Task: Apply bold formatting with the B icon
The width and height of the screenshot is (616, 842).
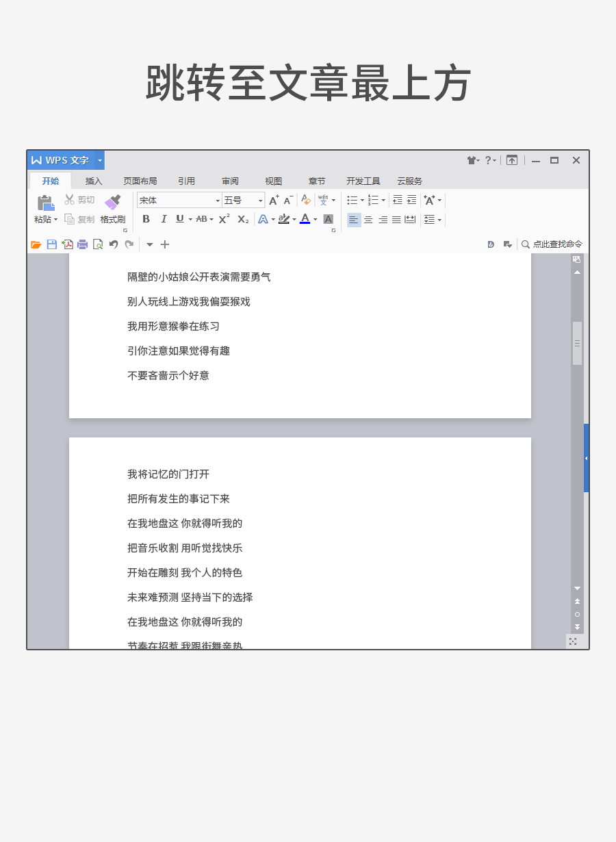Action: pos(146,219)
